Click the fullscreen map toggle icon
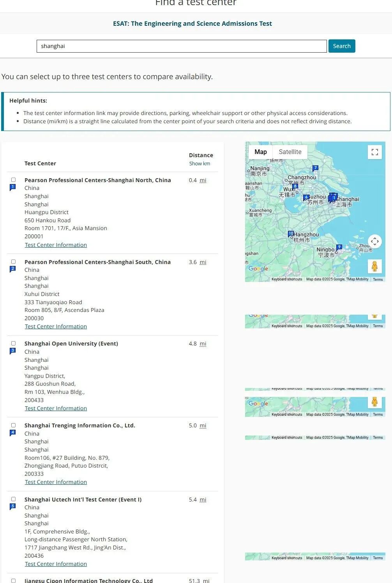The image size is (392, 583). coord(374,152)
